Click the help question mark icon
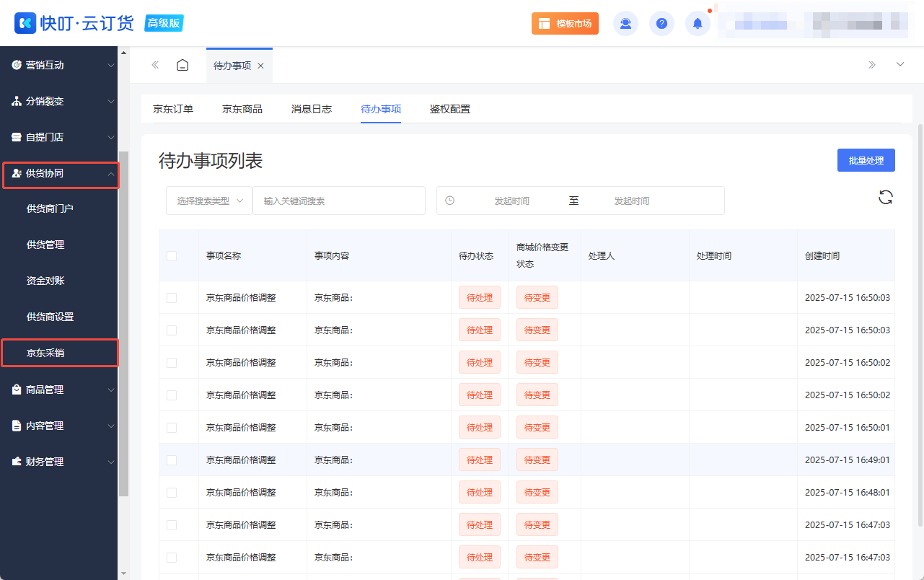Screen dimensions: 924x580 [661, 23]
